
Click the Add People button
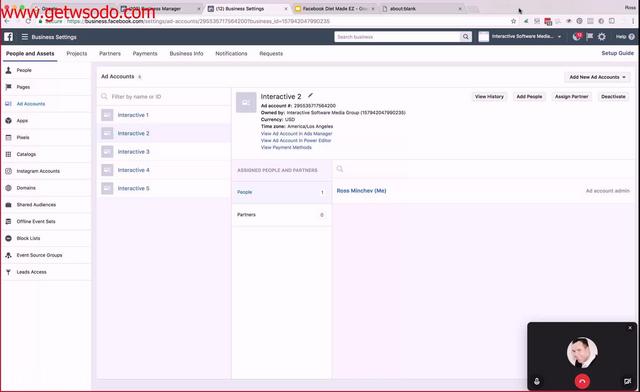[x=529, y=97]
